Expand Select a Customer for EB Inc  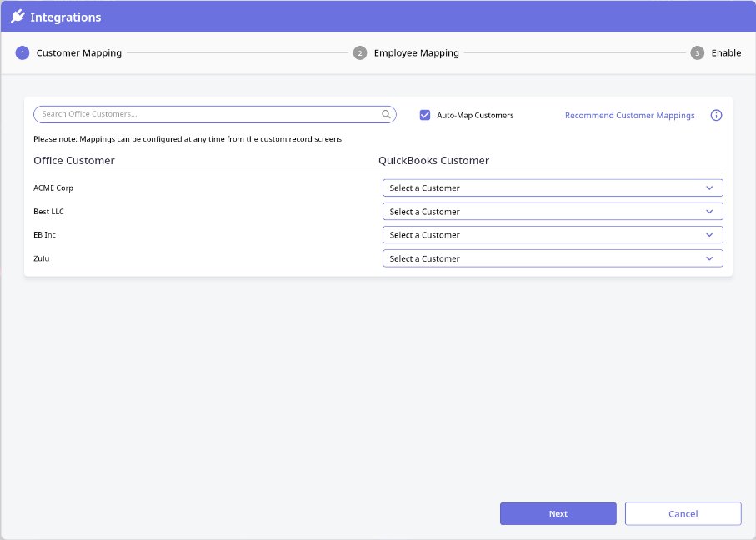click(552, 235)
